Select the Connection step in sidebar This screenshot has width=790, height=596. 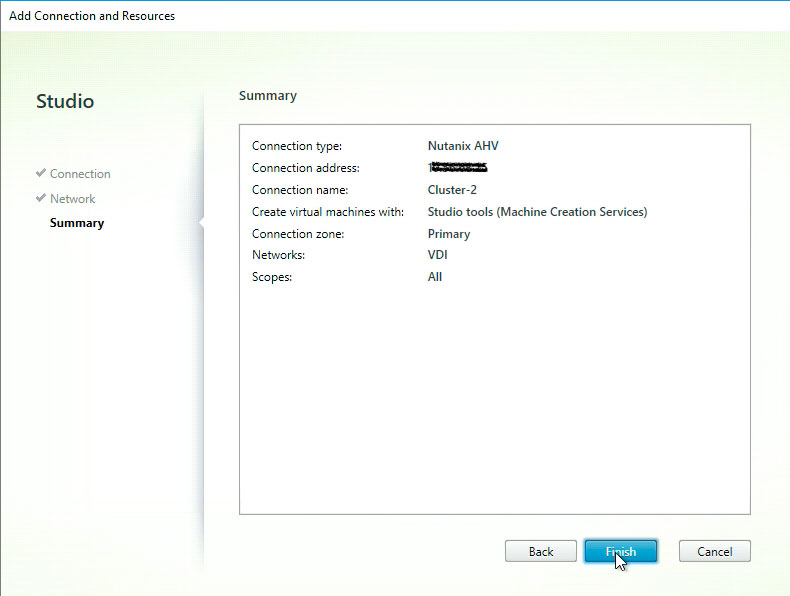80,174
